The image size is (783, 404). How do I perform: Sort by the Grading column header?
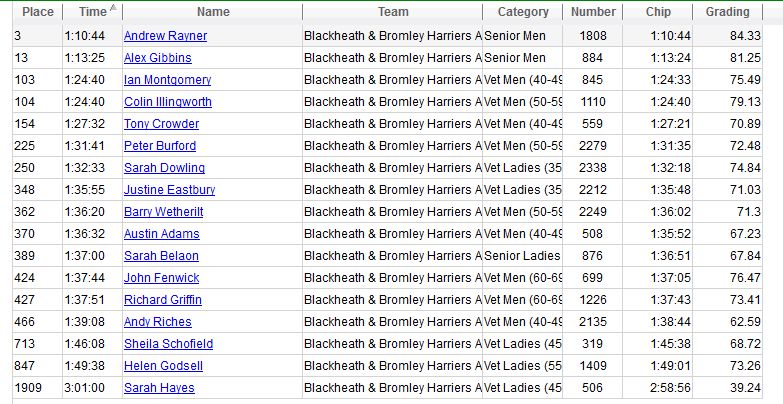(728, 12)
